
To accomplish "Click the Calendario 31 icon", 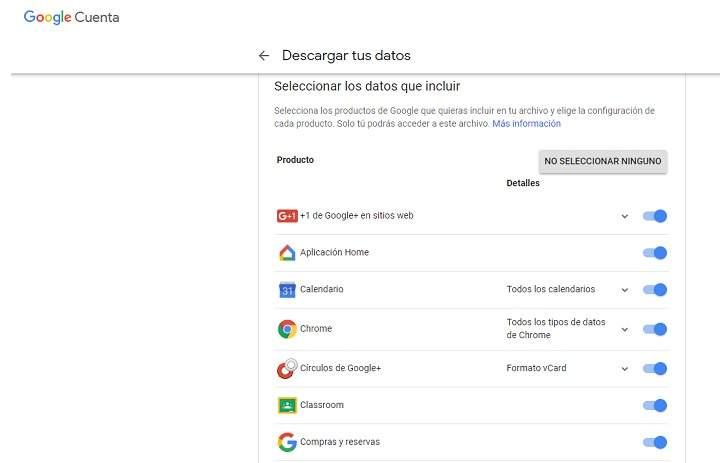I will pyautogui.click(x=287, y=290).
